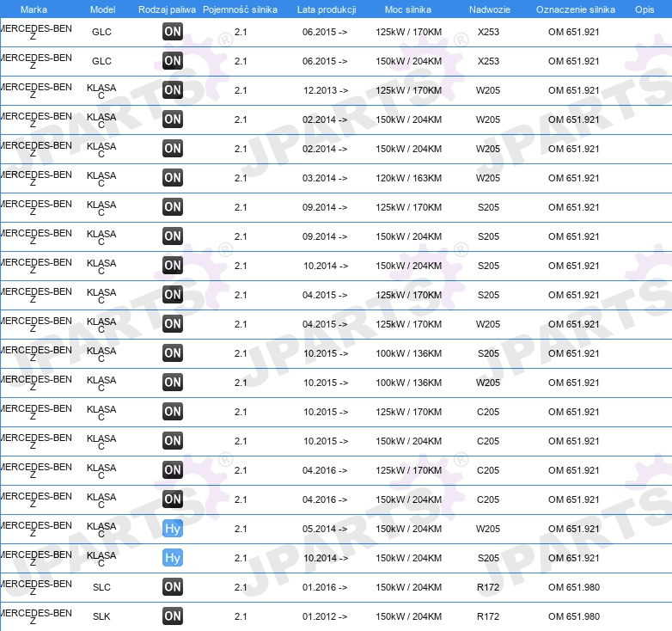Click the ON icon in the 09.2014 125kW S205 row
Viewport: 672px width, 631px height.
point(173,206)
